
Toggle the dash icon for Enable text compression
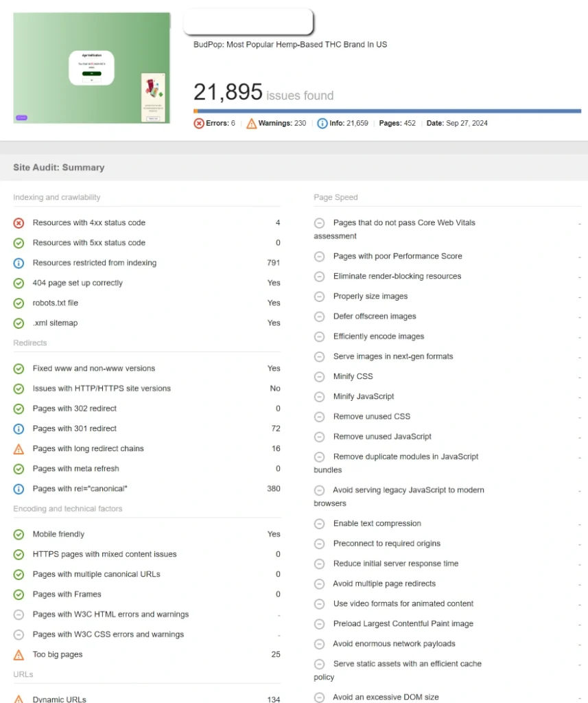point(318,523)
